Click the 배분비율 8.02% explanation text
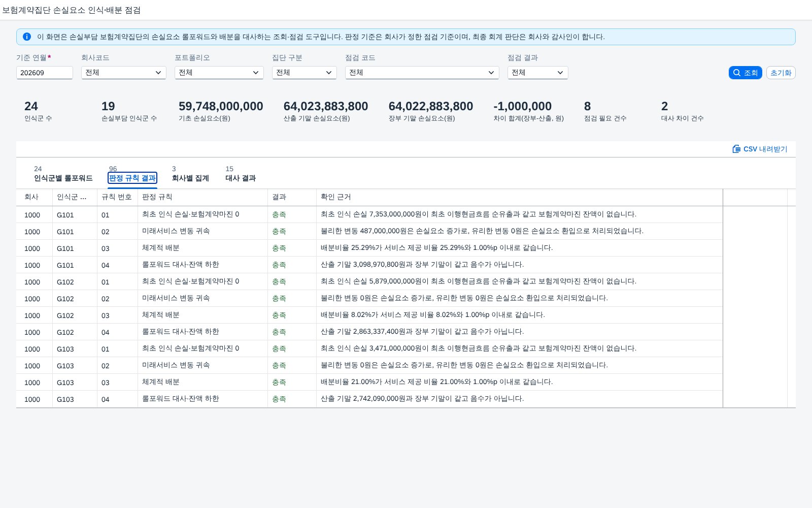This screenshot has height=508, width=812. 433,315
